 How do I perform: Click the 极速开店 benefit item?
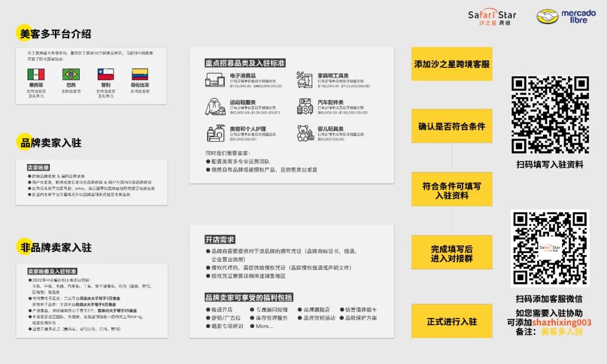tap(219, 310)
